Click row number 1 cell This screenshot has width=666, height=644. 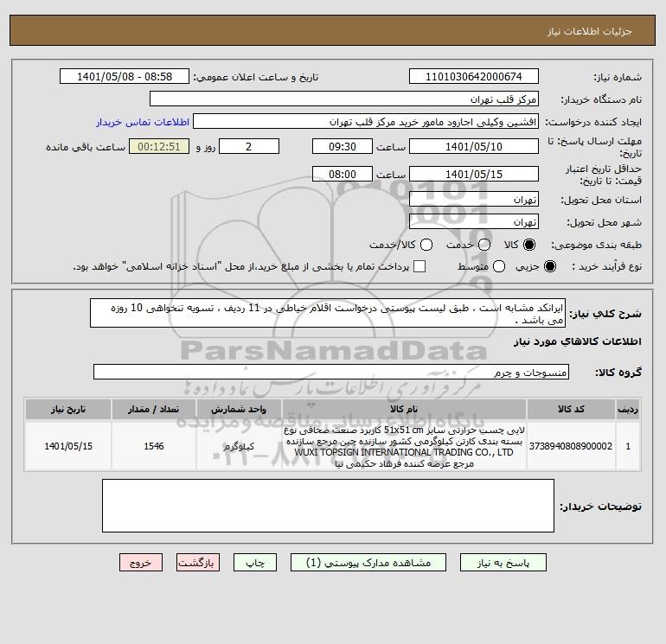pos(628,446)
